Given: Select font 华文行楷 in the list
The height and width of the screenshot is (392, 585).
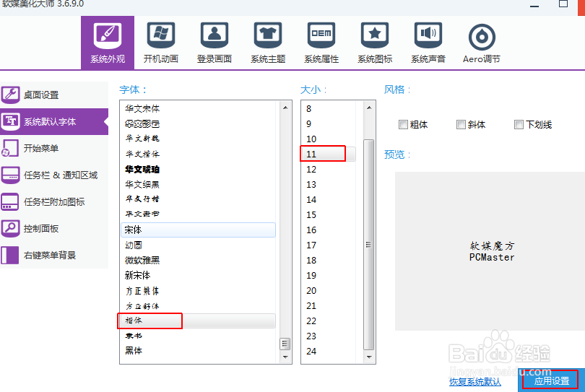Looking at the screenshot, I should point(198,199).
